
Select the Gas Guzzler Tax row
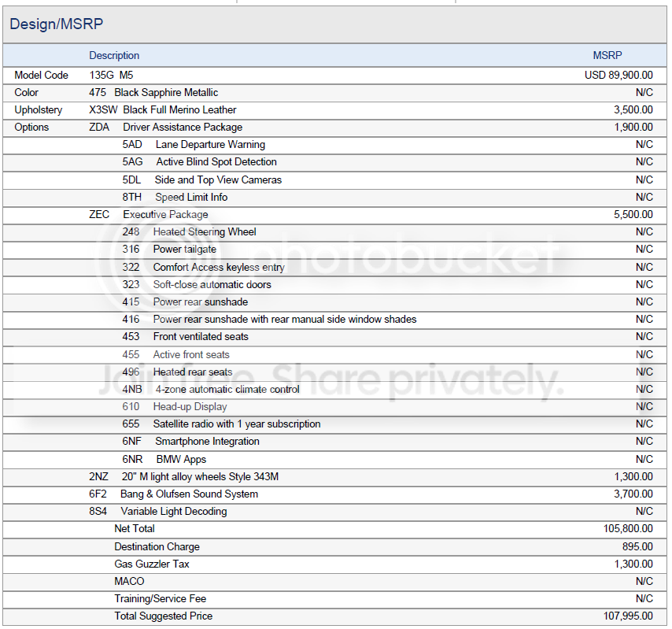coord(334,564)
